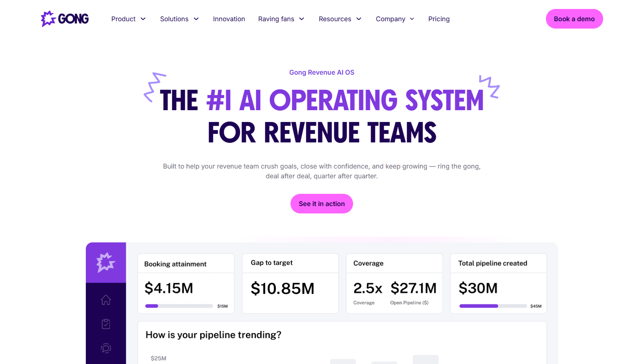Click the Gap to target card title
Viewport: 644px width, 364px height.
pyautogui.click(x=272, y=263)
